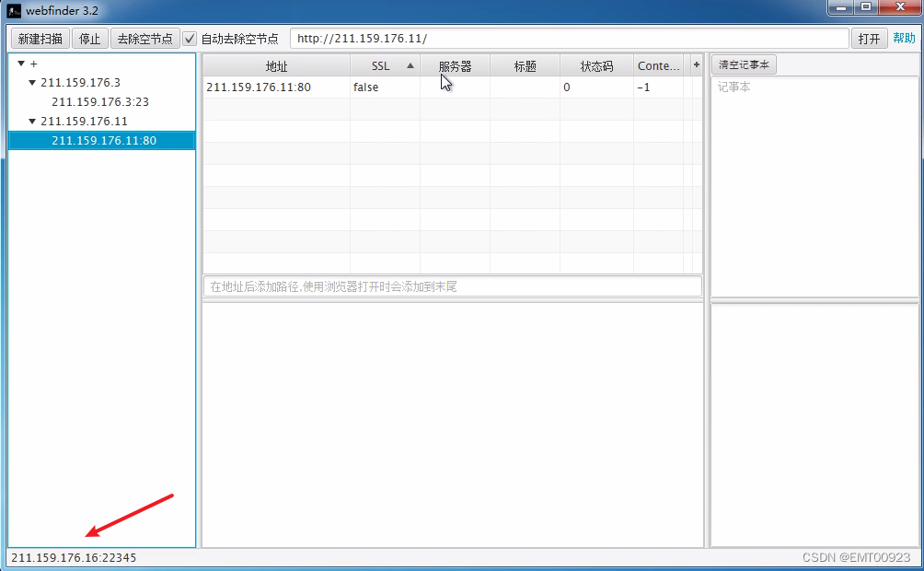Stop the scan with 停止 button
The image size is (924, 571).
tap(89, 39)
